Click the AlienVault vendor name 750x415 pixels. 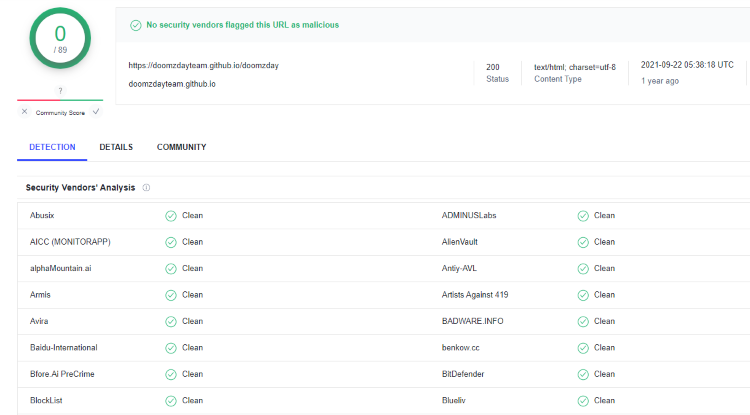click(x=460, y=242)
